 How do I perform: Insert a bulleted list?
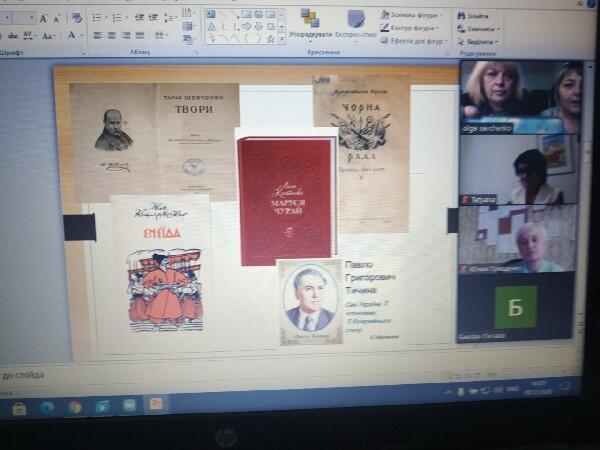coord(98,18)
